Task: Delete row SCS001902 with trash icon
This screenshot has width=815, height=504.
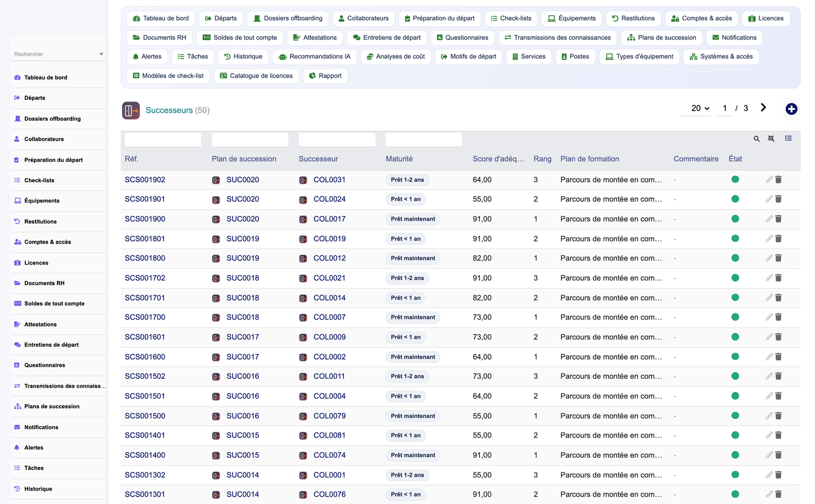Action: (778, 179)
